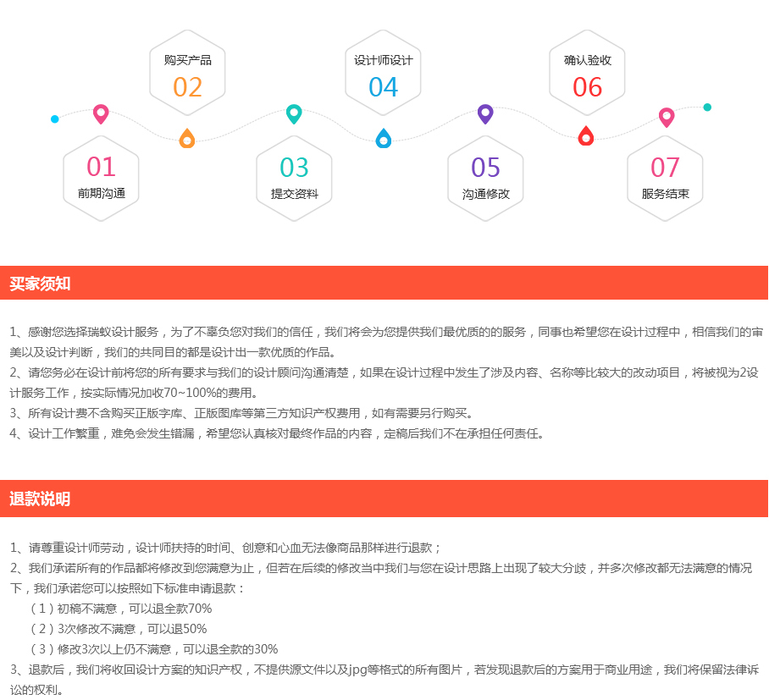Click the purple map pin above step 05
Image resolution: width=769 pixels, height=700 pixels.
[485, 114]
